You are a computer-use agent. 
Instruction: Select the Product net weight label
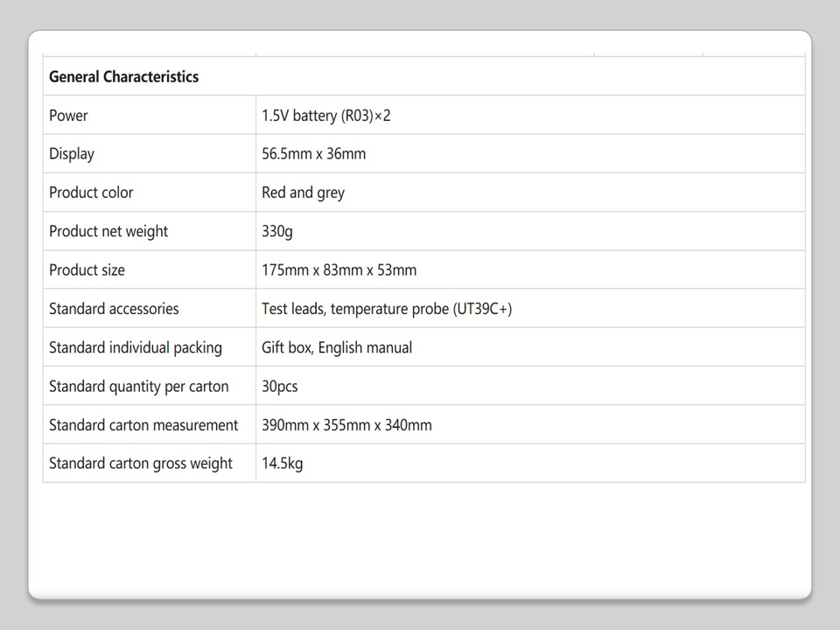(x=108, y=232)
